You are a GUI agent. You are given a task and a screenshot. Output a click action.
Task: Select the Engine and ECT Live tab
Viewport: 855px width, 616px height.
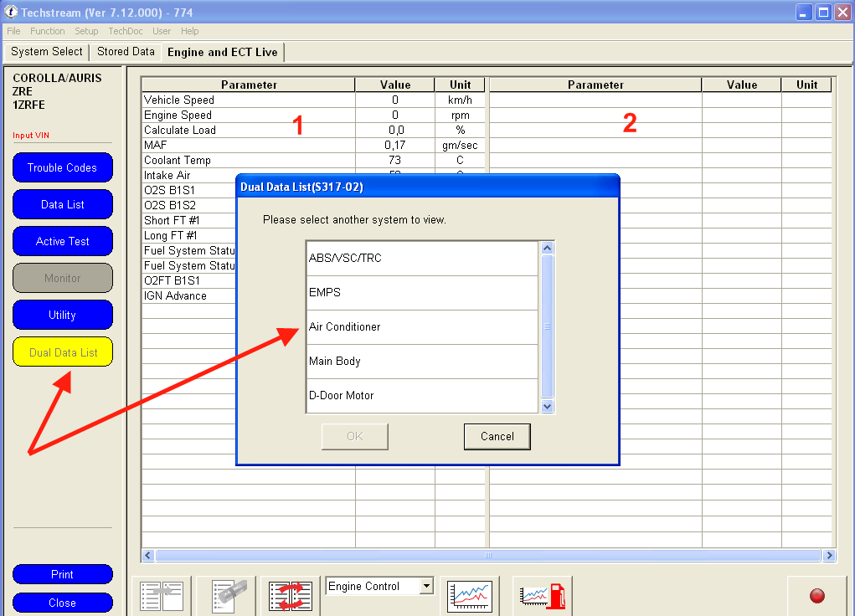[223, 53]
